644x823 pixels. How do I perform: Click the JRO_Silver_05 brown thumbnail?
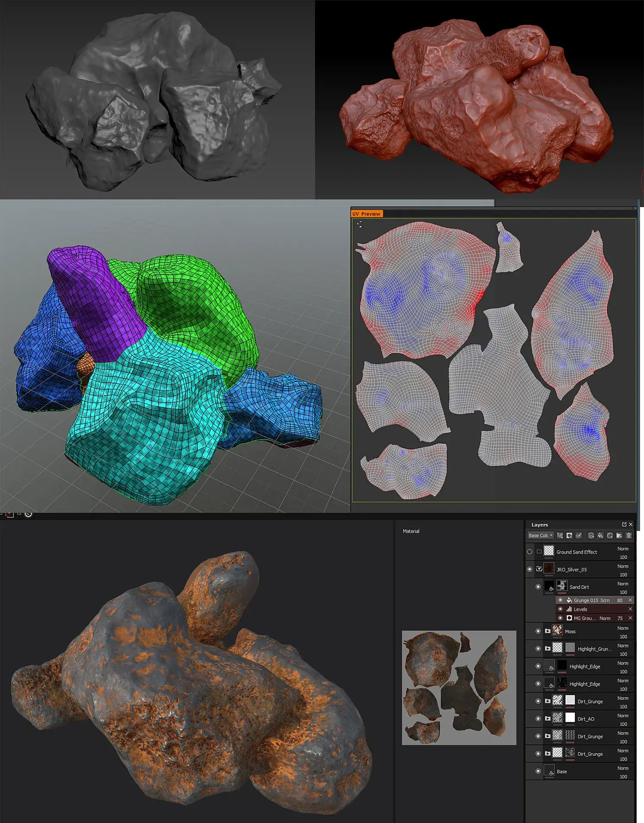click(x=549, y=568)
